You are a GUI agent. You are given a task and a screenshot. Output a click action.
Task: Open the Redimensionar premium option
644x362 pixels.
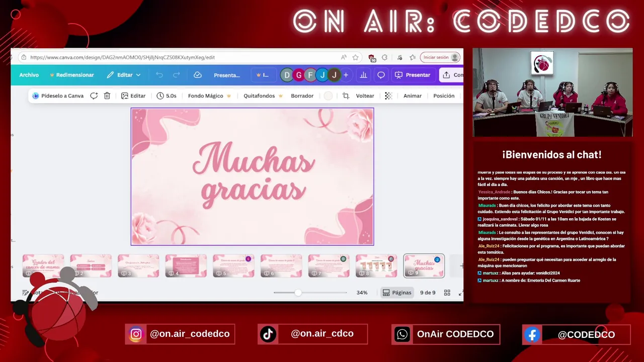71,75
